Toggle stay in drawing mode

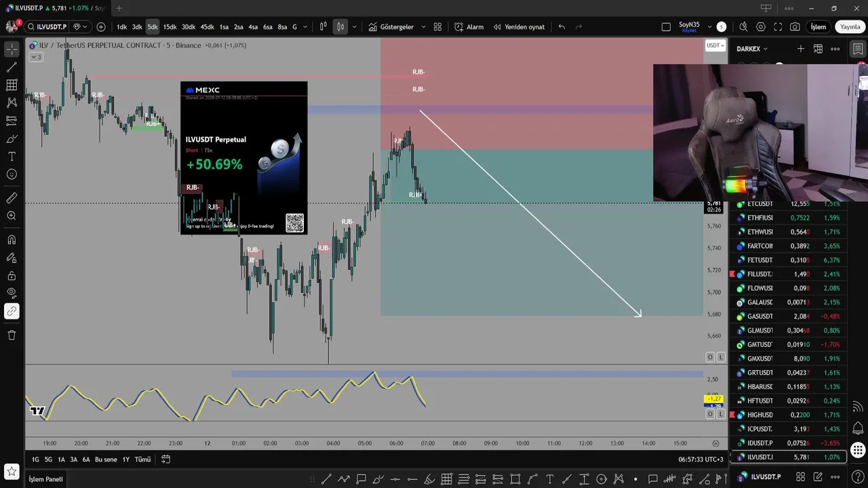[x=12, y=258]
